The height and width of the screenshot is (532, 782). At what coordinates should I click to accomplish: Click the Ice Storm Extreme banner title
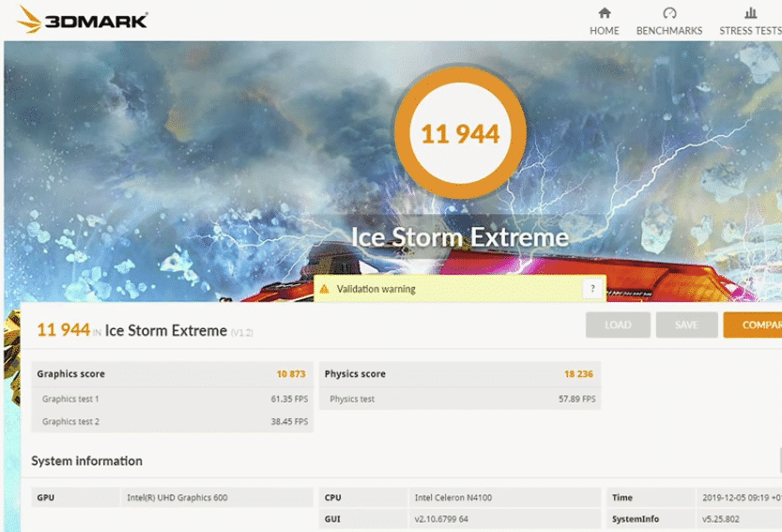click(460, 236)
